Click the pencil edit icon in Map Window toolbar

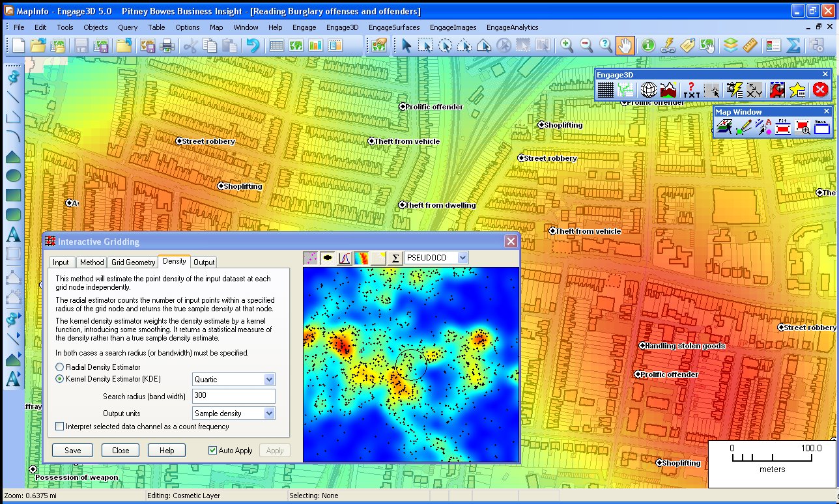(x=743, y=127)
